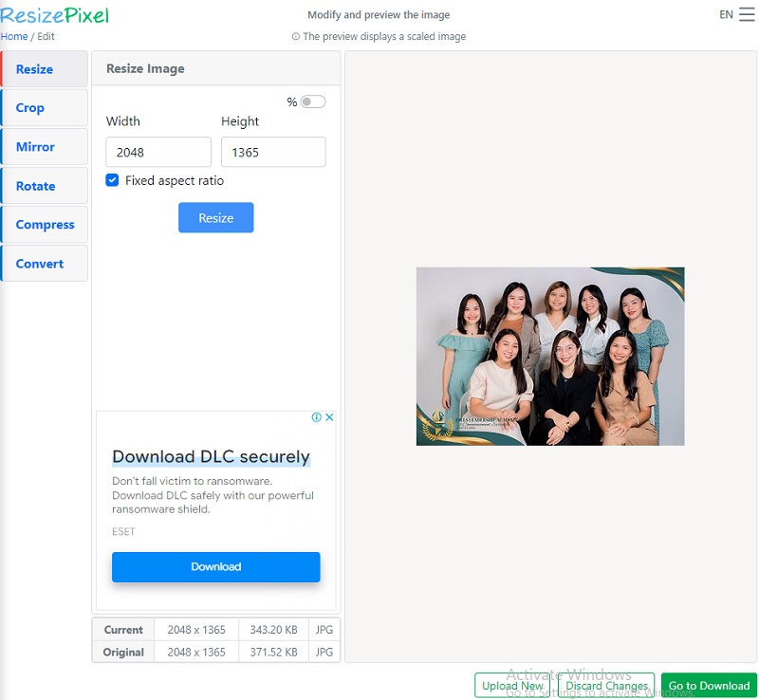
Task: Click the preview info circle icon
Action: tap(296, 37)
